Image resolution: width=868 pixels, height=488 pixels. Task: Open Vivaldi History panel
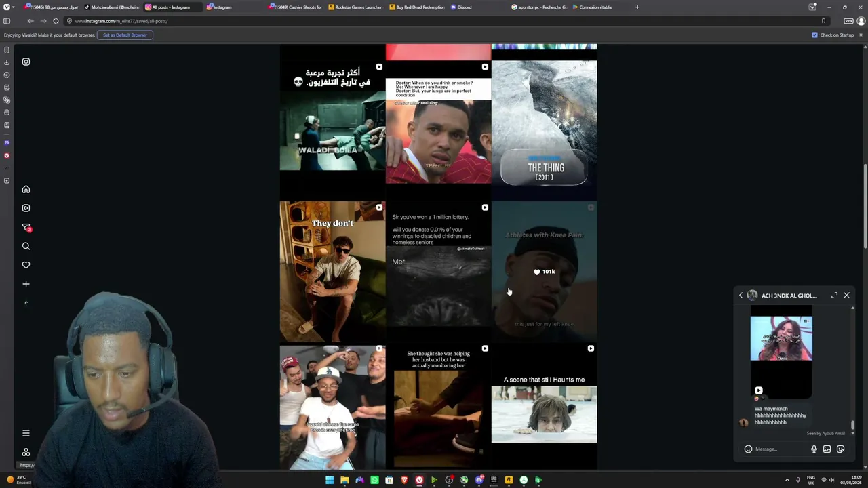7,75
